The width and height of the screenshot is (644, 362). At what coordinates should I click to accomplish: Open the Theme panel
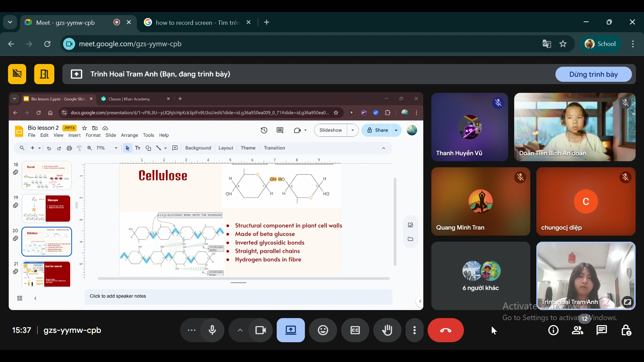point(248,148)
